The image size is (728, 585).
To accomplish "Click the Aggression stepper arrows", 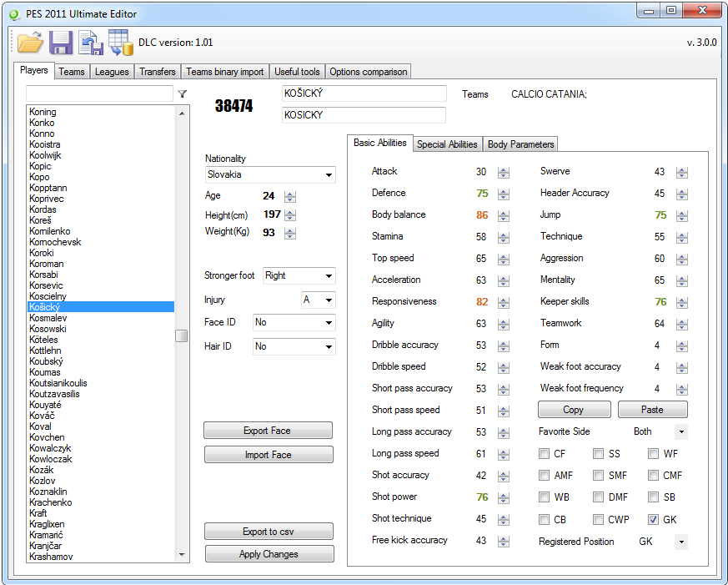I will coord(681,260).
